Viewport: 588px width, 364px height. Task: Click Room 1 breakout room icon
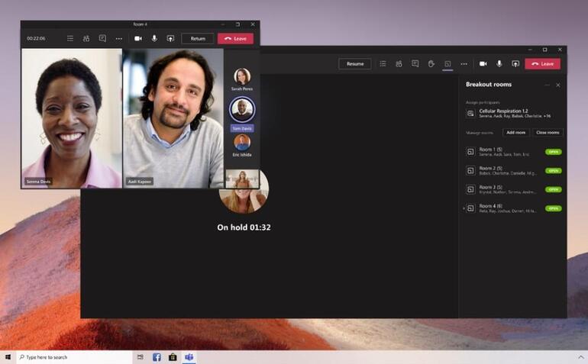click(x=470, y=152)
